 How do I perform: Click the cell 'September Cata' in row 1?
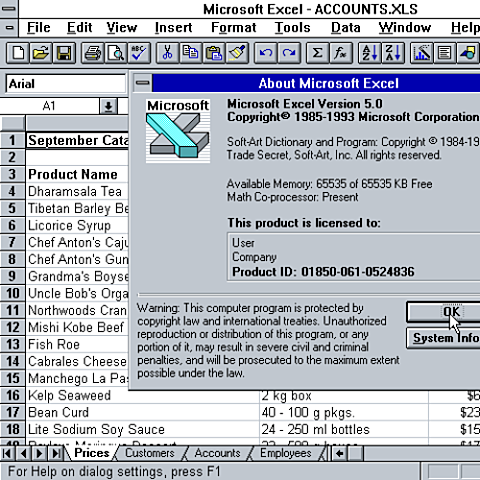pyautogui.click(x=77, y=140)
